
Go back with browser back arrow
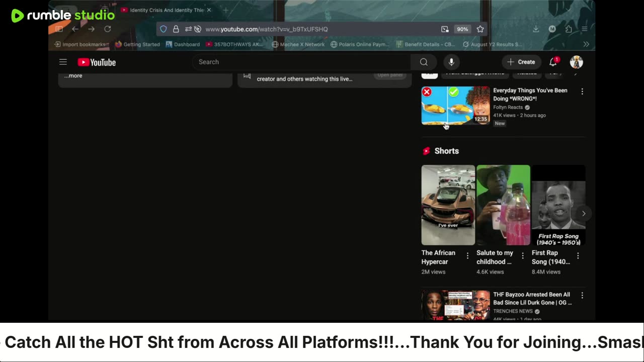pyautogui.click(x=75, y=29)
